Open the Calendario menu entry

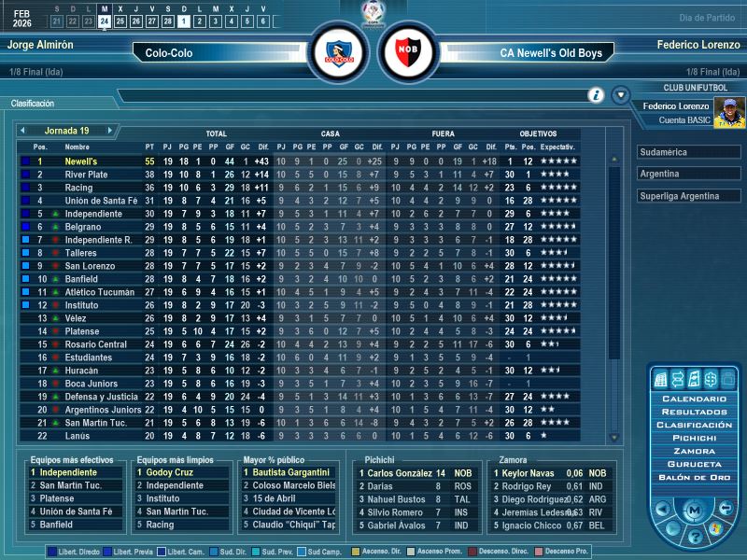pyautogui.click(x=694, y=399)
